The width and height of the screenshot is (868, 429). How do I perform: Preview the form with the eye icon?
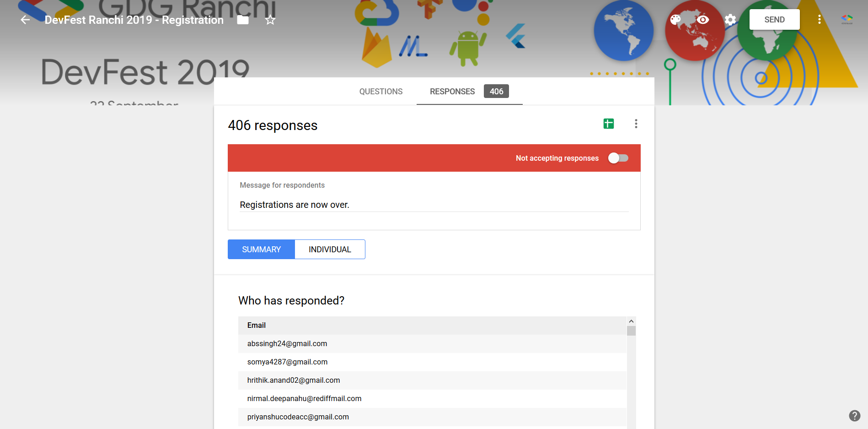(703, 19)
